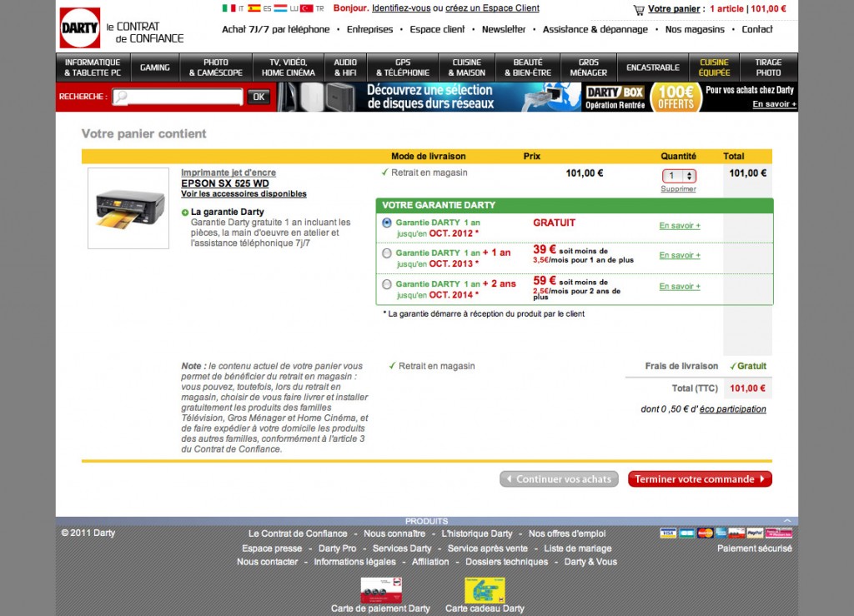Click the search OK button
The width and height of the screenshot is (854, 616).
pos(259,97)
